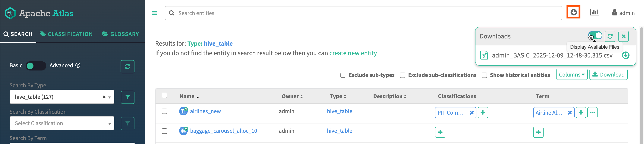Click the create new entity link

(x=353, y=53)
